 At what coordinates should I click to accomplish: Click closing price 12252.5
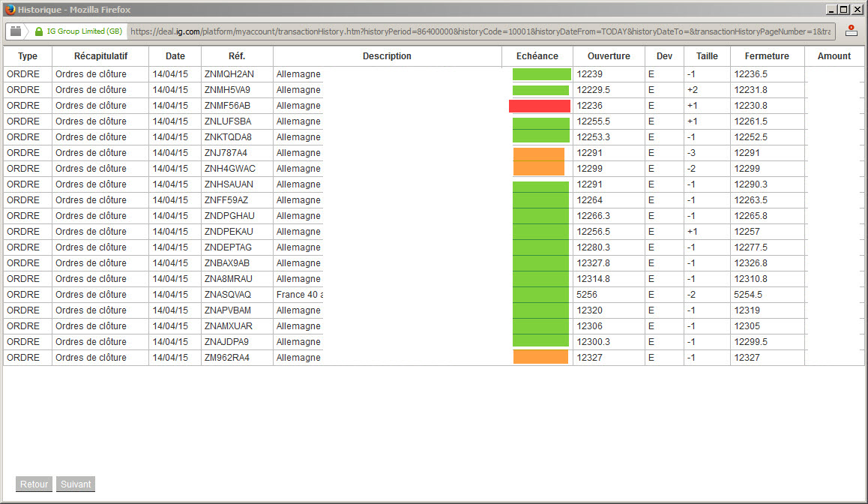[x=750, y=136]
